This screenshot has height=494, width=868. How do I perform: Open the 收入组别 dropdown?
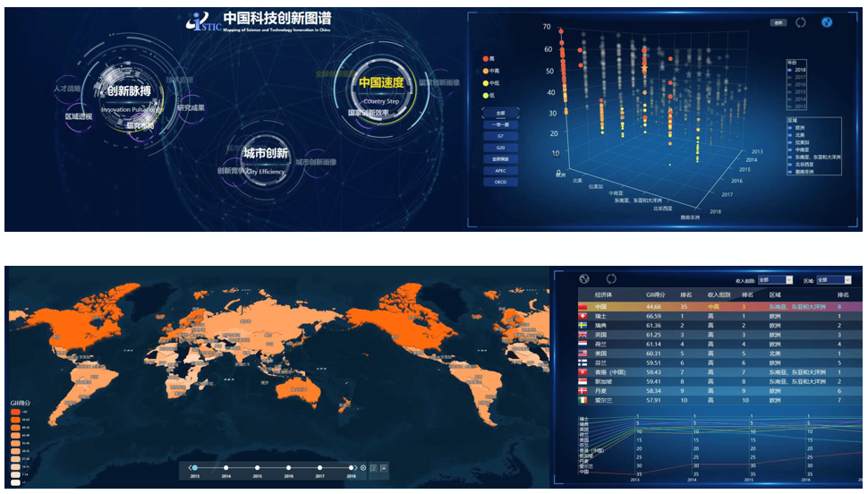point(775,280)
